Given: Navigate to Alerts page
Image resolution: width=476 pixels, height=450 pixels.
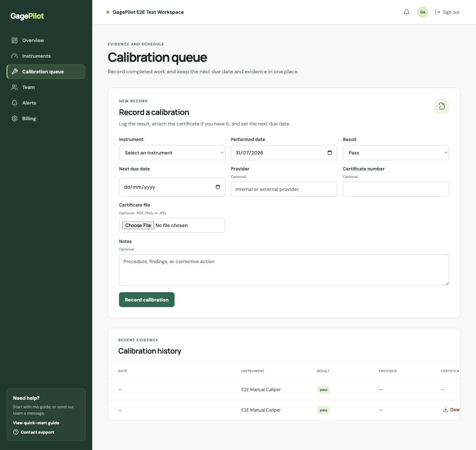Looking at the screenshot, I should point(46,103).
